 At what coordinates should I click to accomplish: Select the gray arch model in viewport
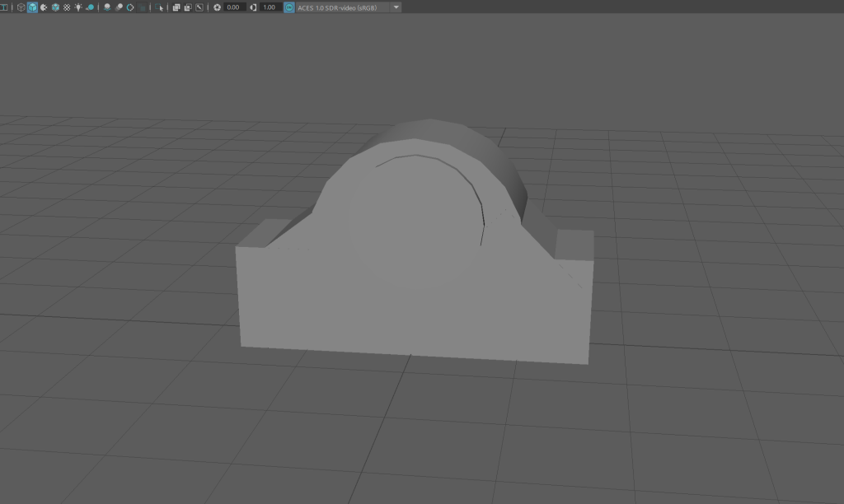412,272
